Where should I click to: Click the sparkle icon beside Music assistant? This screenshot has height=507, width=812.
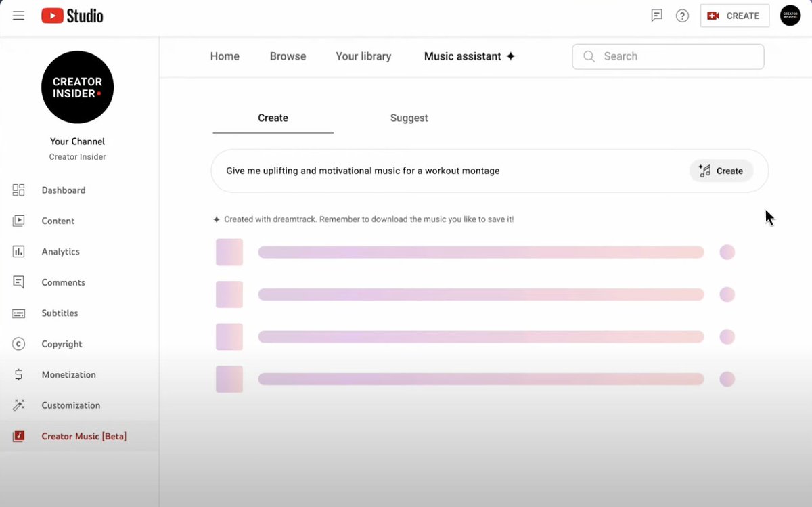[x=511, y=56]
